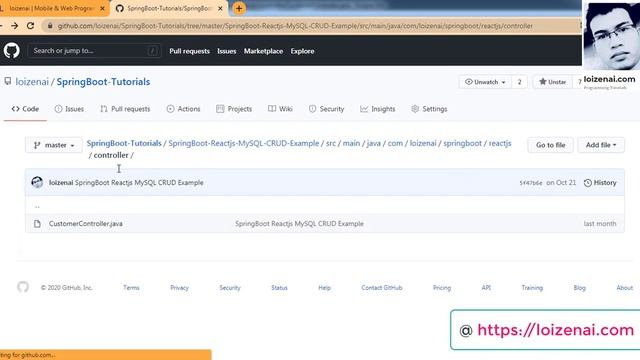640x360 pixels.
Task: Open footer Contact GitHub link
Action: pos(382,288)
